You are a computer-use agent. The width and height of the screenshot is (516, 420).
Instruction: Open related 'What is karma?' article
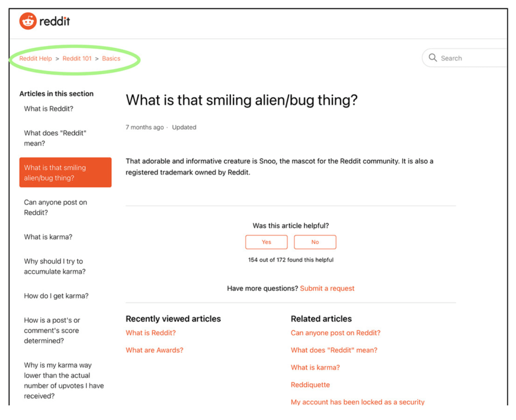(315, 368)
